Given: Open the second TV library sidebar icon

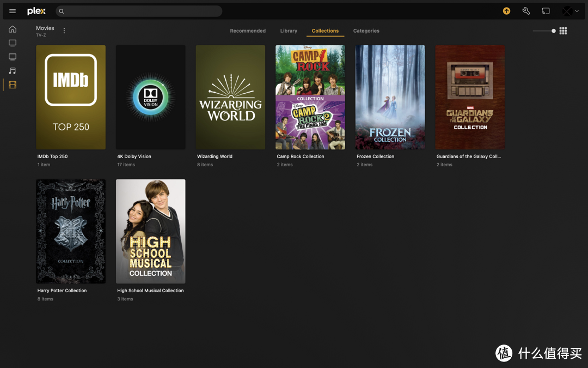Looking at the screenshot, I should point(13,57).
